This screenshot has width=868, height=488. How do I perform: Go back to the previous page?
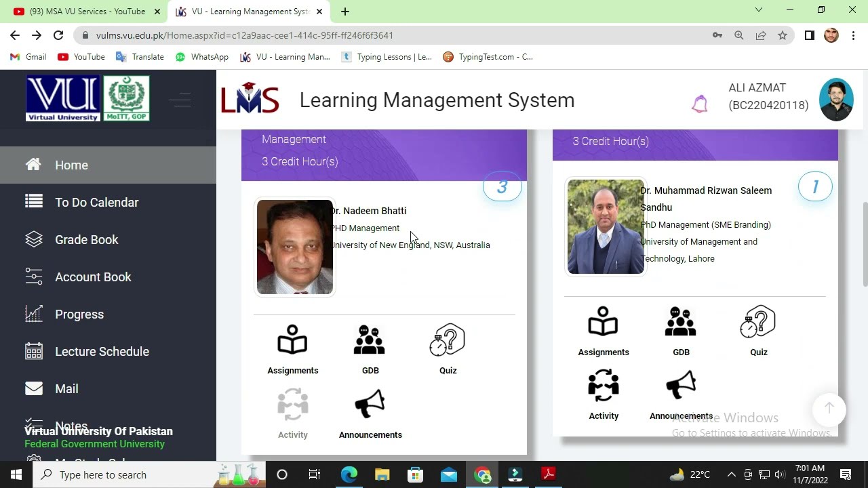[15, 35]
